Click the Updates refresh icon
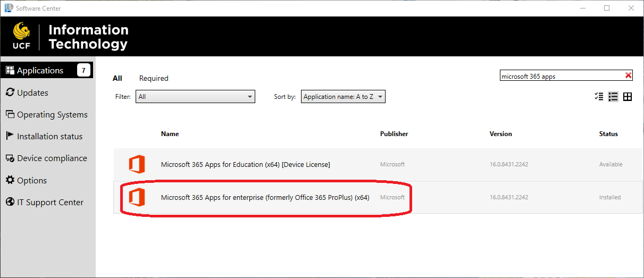The height and width of the screenshot is (278, 644). 10,92
